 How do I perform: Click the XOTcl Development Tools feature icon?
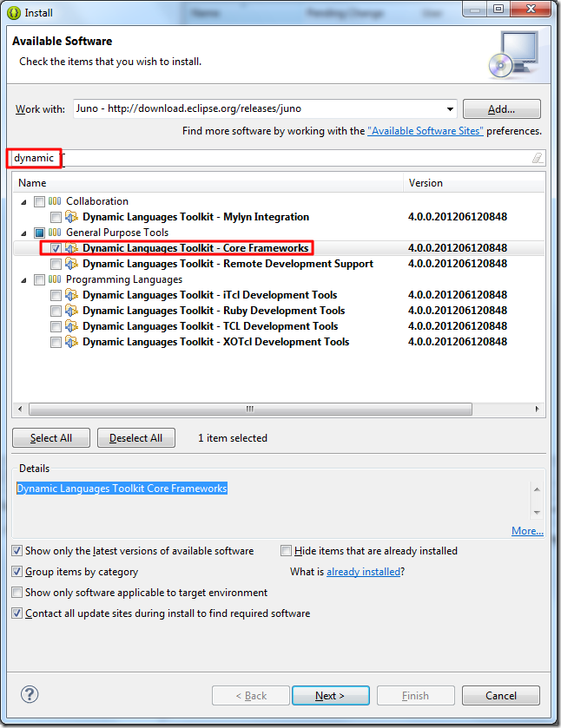pos(71,342)
